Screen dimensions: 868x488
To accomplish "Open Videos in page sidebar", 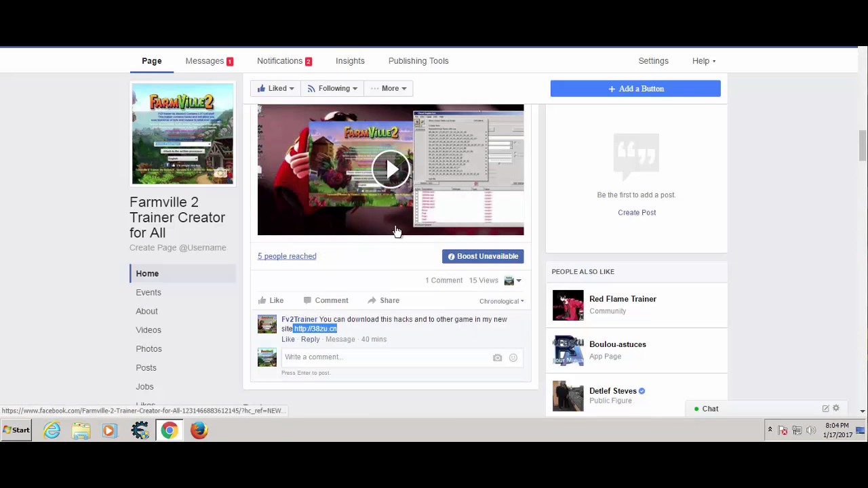I will (x=149, y=330).
